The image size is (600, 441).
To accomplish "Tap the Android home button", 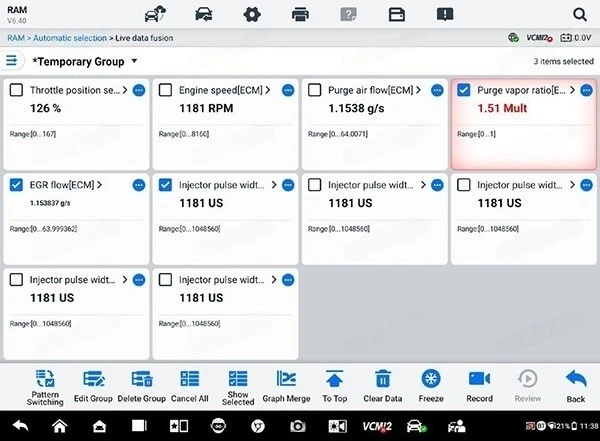I will point(59,426).
